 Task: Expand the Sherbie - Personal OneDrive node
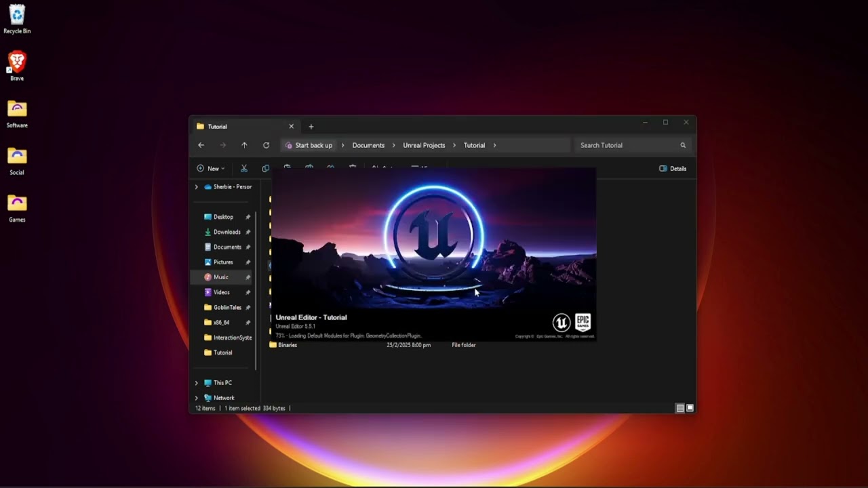(197, 187)
